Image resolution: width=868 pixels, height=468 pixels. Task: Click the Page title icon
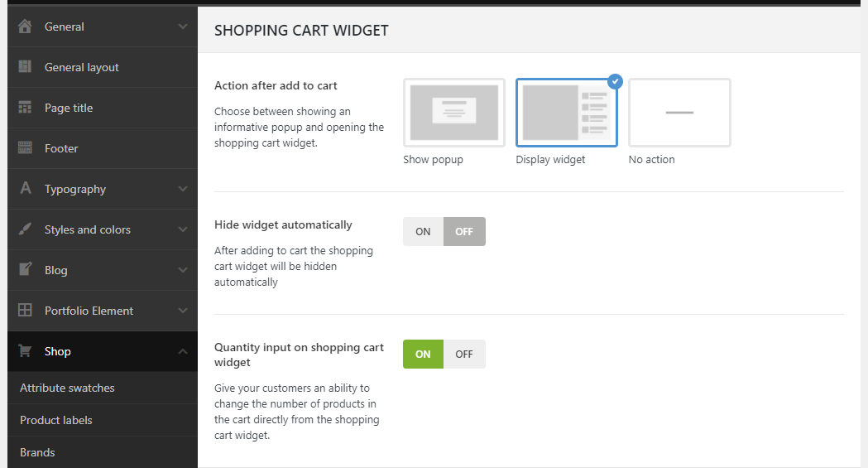pyautogui.click(x=25, y=108)
